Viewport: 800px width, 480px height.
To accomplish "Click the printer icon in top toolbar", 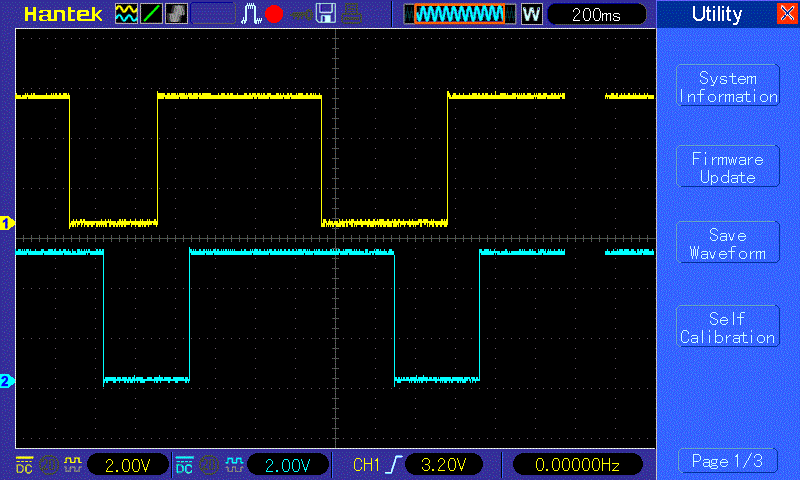I will (350, 14).
